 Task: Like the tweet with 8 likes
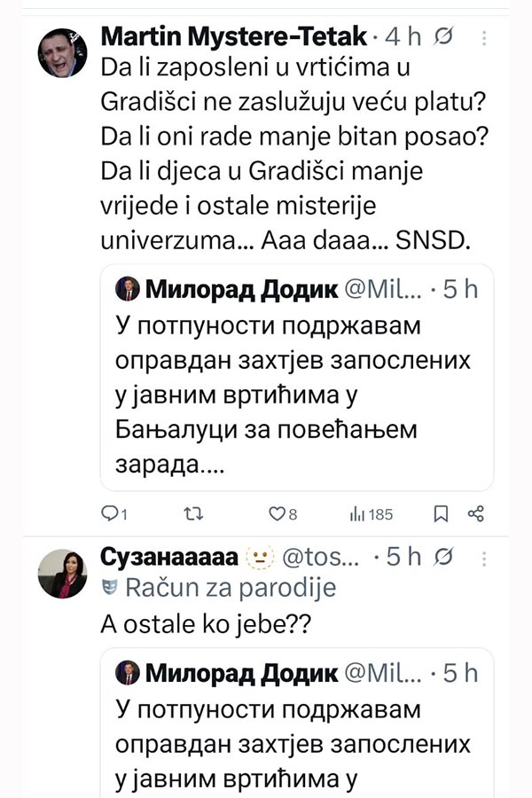pyautogui.click(x=277, y=513)
